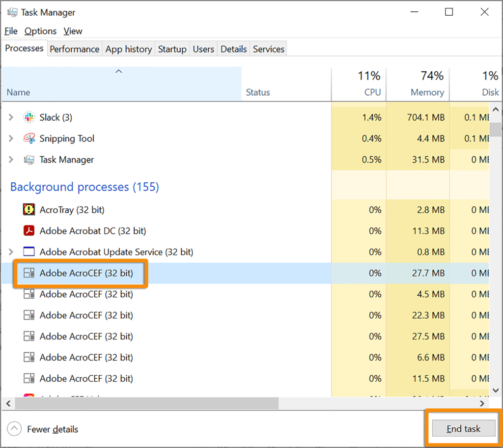
Task: Click the AcroTray icon
Action: [x=28, y=210]
